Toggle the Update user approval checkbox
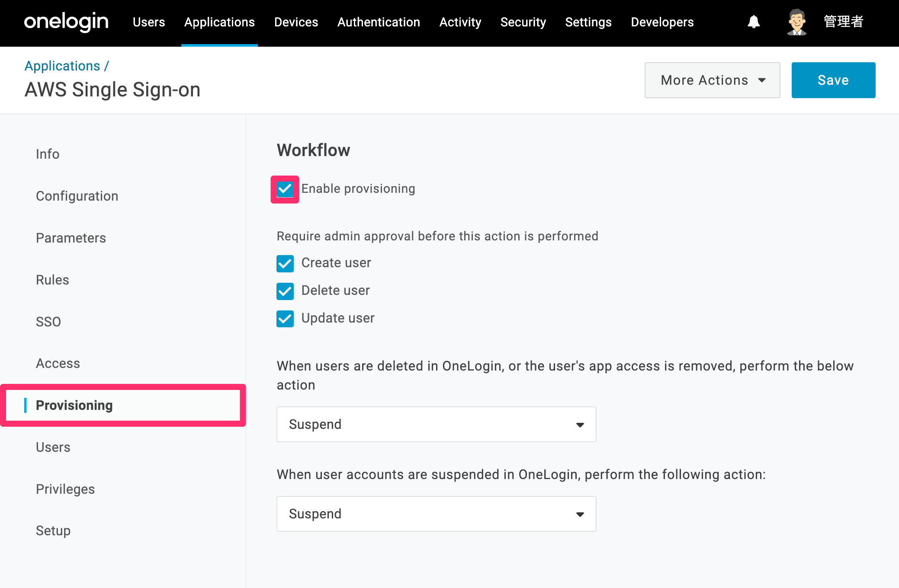Viewport: 899px width, 588px height. click(285, 319)
